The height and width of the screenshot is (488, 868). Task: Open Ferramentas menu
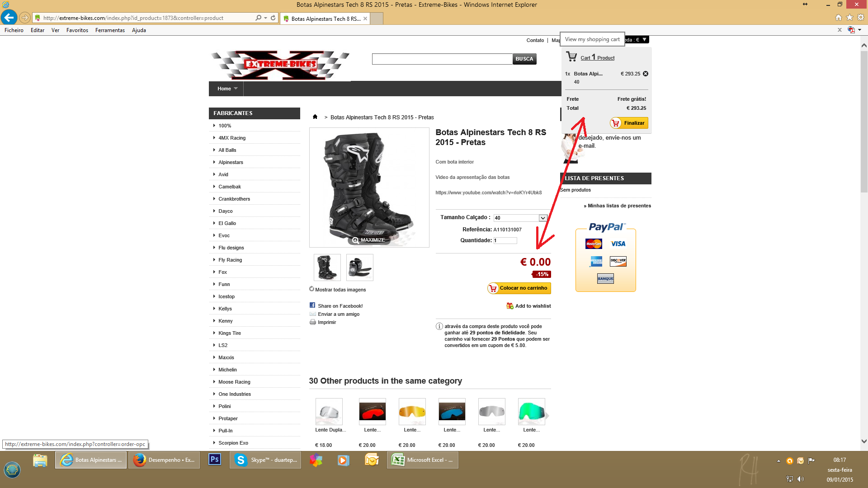point(110,30)
